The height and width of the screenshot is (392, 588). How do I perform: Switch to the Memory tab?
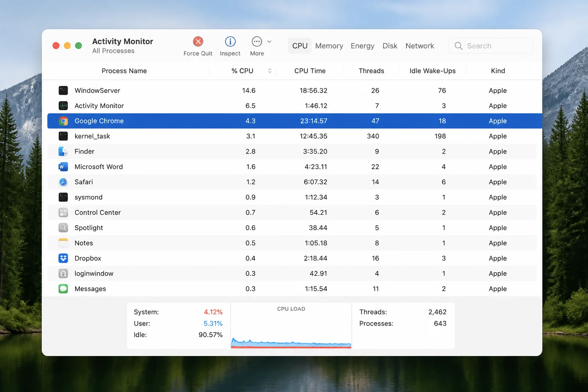click(329, 46)
